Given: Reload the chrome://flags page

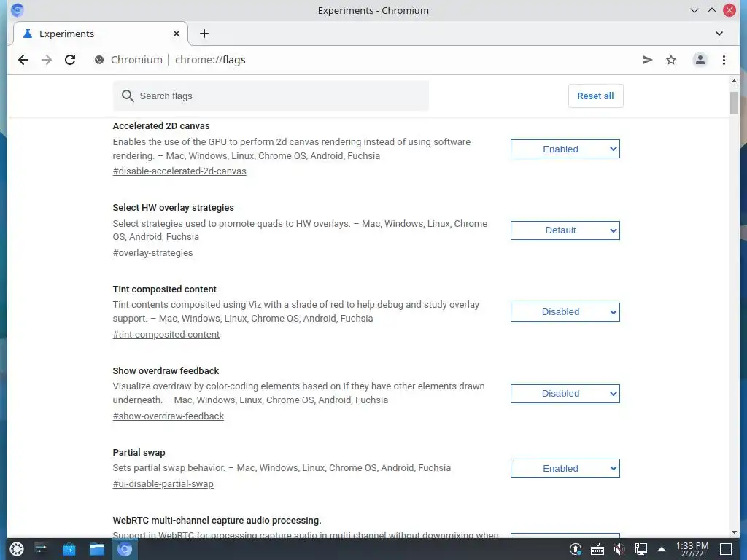Looking at the screenshot, I should (x=70, y=60).
